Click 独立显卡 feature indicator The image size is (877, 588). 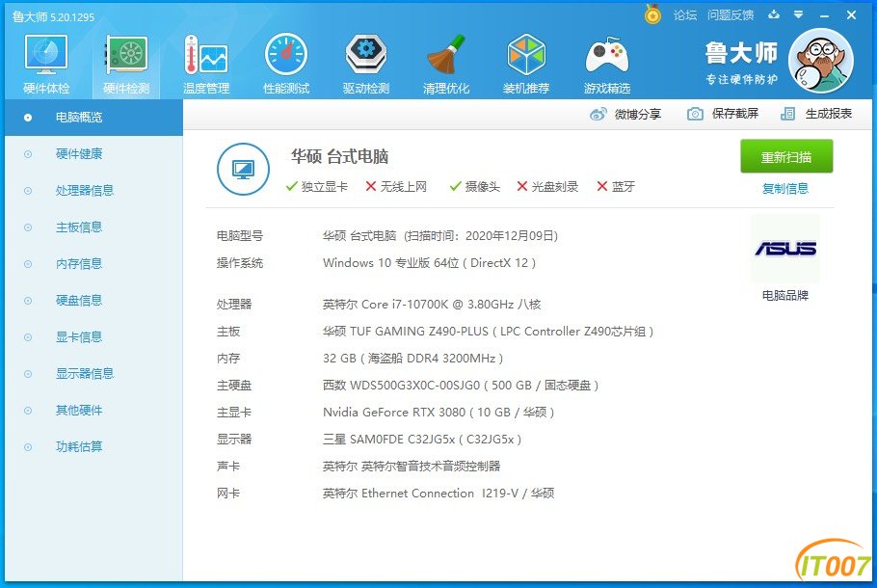pyautogui.click(x=316, y=186)
